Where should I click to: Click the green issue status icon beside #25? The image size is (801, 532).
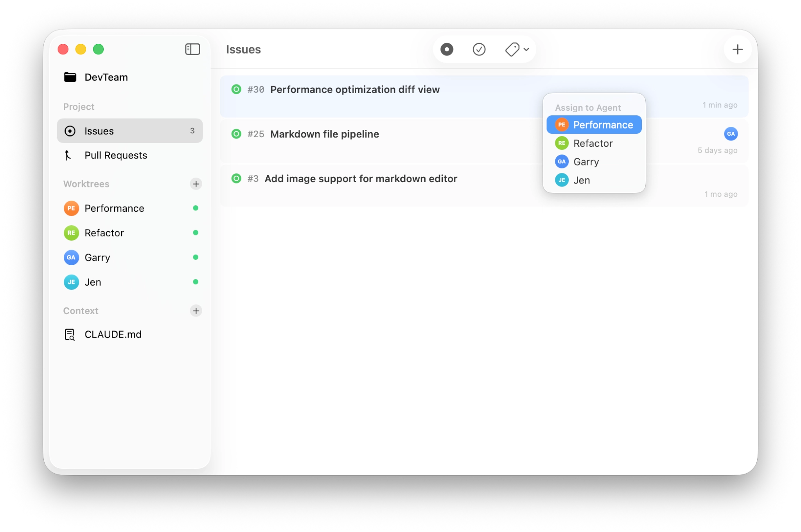236,134
